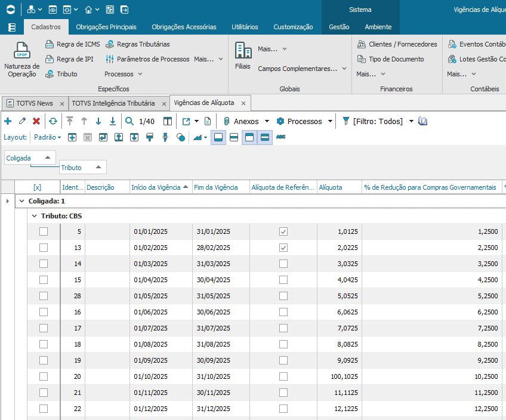Open the Filiais building icon
506x420 pixels.
(243, 51)
